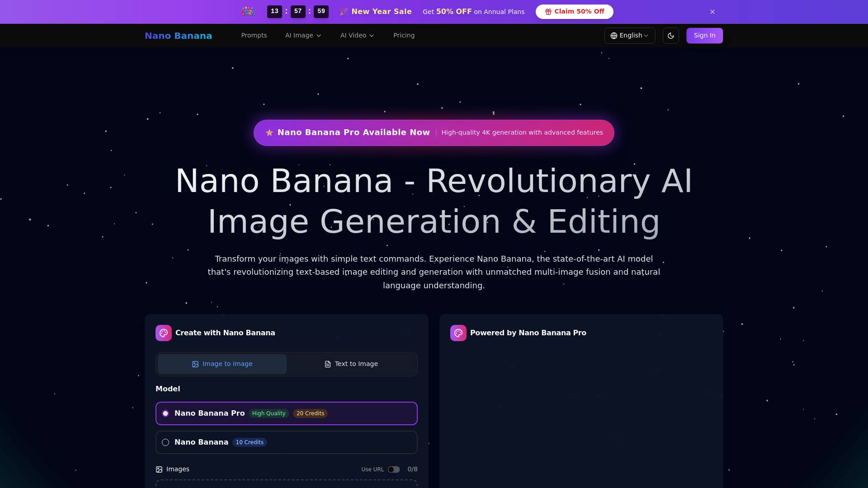868x488 pixels.
Task: Select the Nano Banana 10 Credits model
Action: click(286, 442)
